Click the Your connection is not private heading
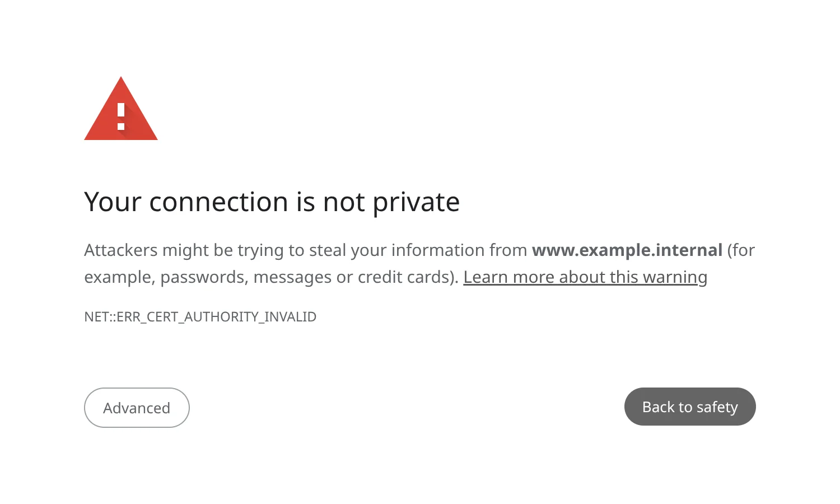 click(272, 202)
